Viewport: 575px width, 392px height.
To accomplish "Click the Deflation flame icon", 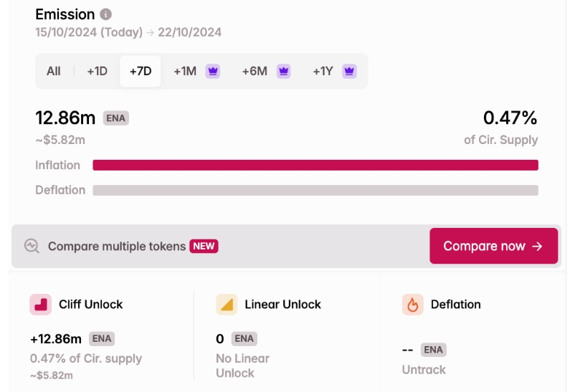I will click(412, 305).
